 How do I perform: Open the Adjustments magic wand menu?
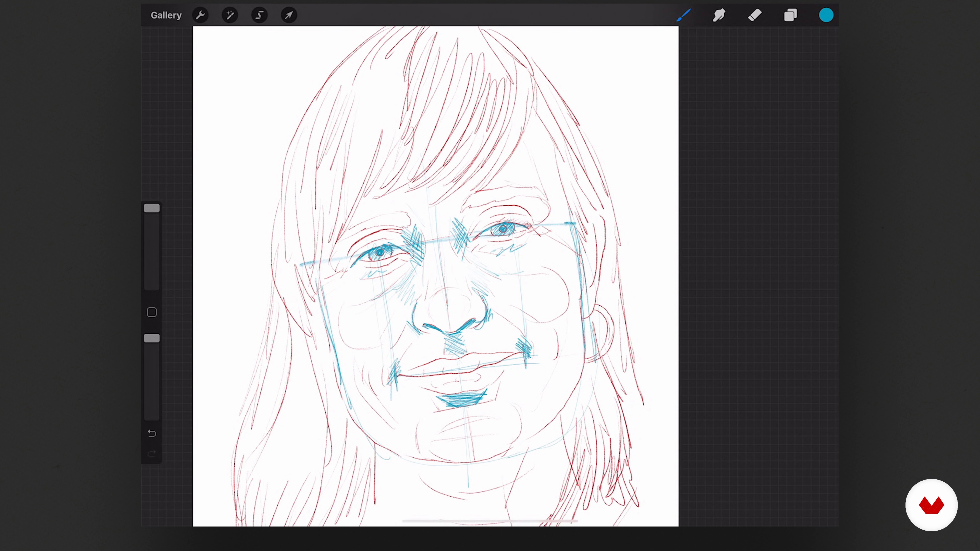(x=230, y=15)
